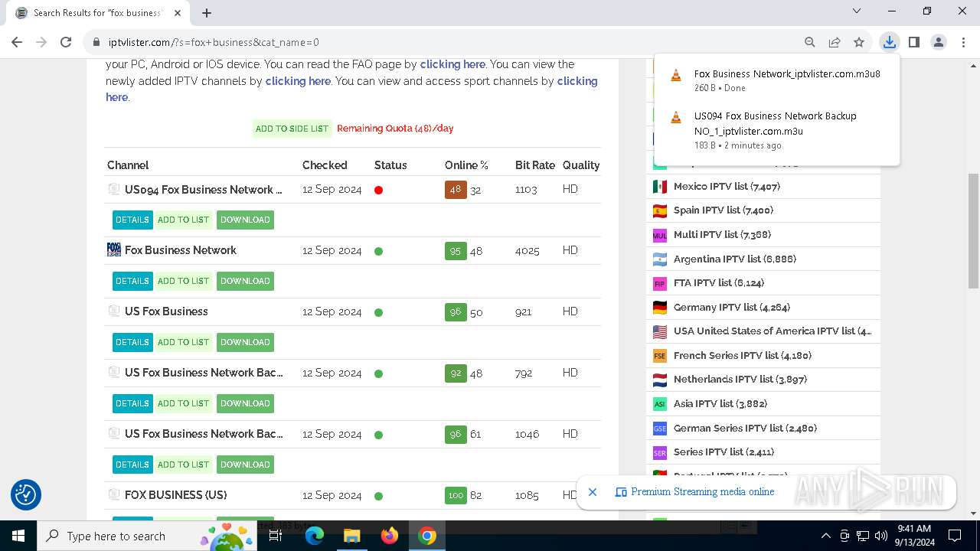Bookmark this page with the star icon

click(859, 42)
